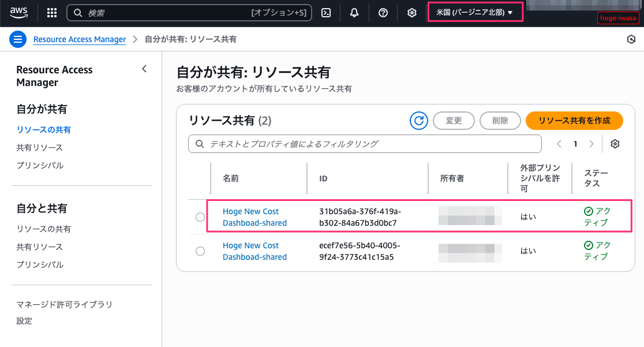
Task: Open the hoge-iwasa account menu
Action: point(617,18)
